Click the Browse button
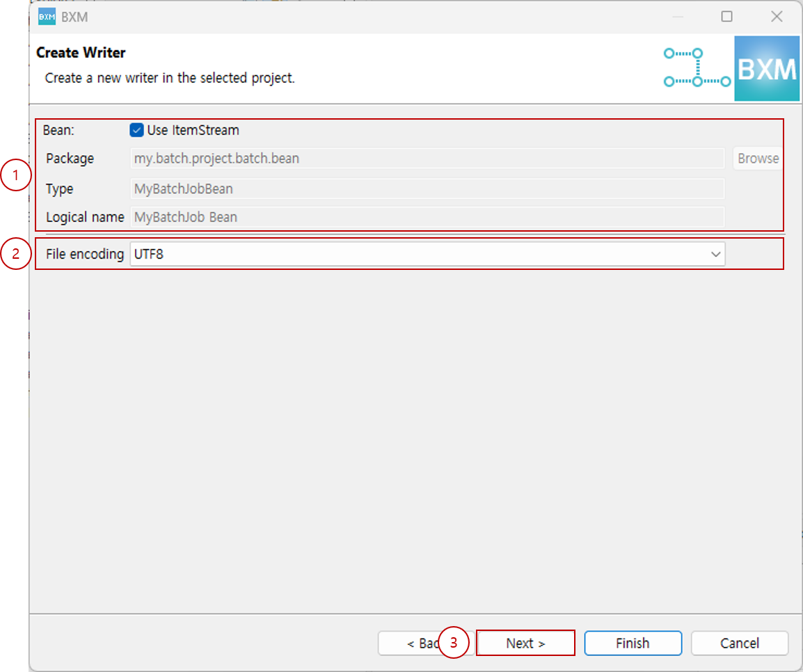Viewport: 803px width, 672px height. coord(758,158)
